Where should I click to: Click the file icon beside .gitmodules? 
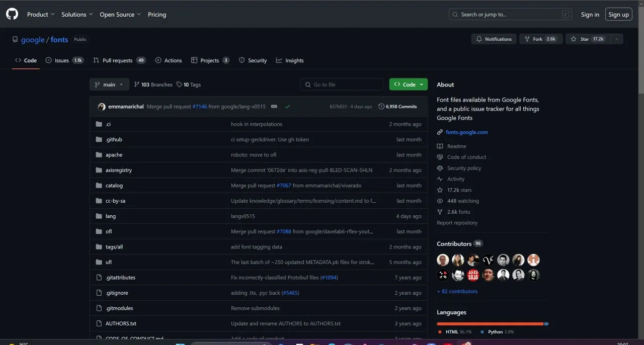(99, 308)
